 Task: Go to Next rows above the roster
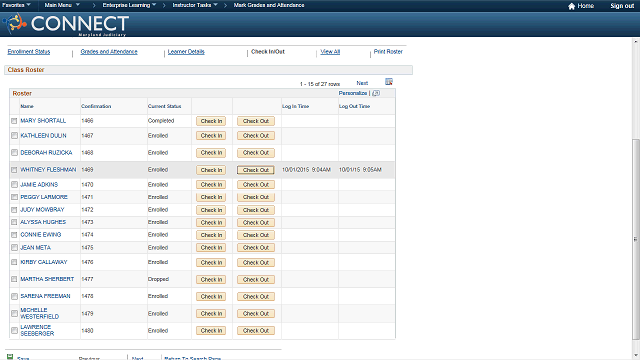(x=362, y=83)
